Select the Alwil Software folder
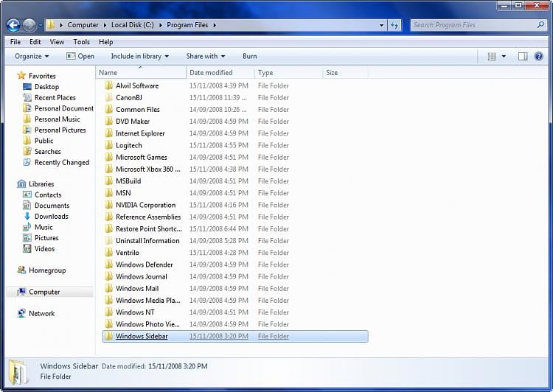Viewport: 553px width, 392px height. tap(137, 85)
